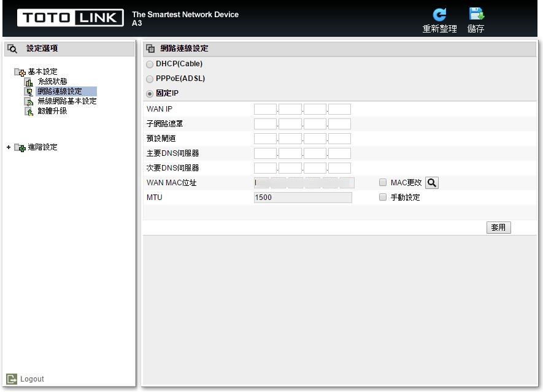Select the 基本設定 tree category
The image size is (543, 392).
42,72
